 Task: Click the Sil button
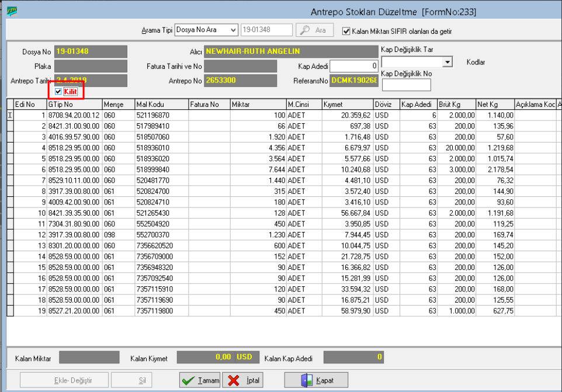point(131,380)
